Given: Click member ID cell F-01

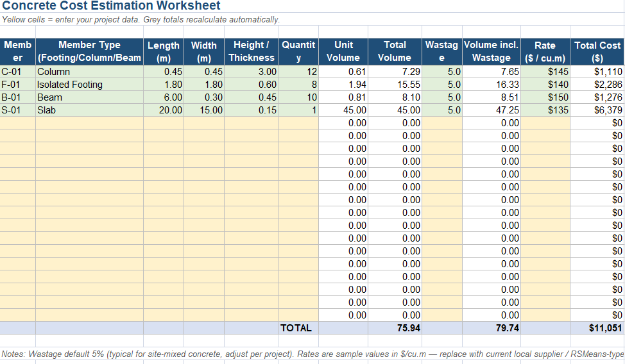Looking at the screenshot, I should [x=17, y=85].
